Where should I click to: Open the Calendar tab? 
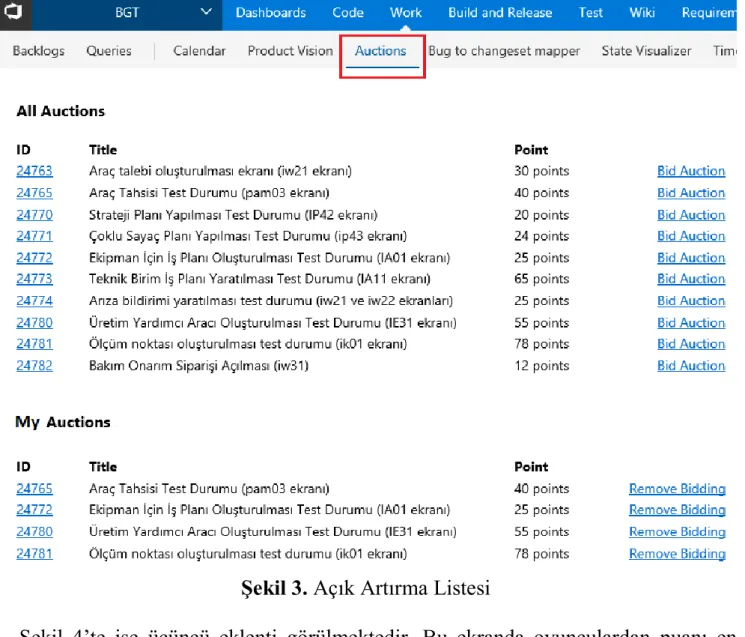[199, 51]
